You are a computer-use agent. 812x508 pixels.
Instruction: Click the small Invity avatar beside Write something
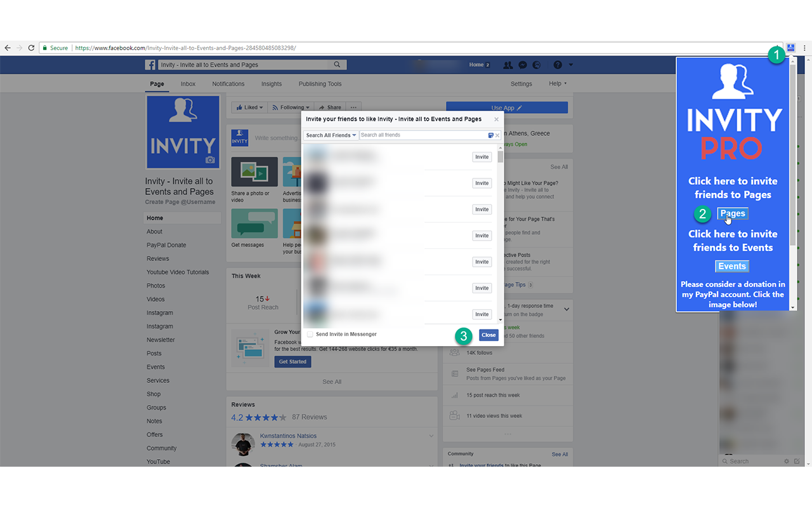pos(240,138)
